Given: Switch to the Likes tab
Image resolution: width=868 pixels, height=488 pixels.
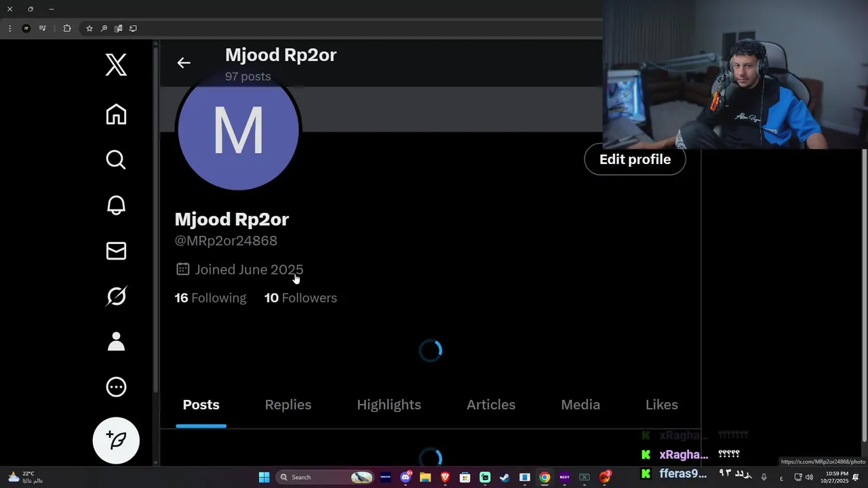Looking at the screenshot, I should coord(662,405).
